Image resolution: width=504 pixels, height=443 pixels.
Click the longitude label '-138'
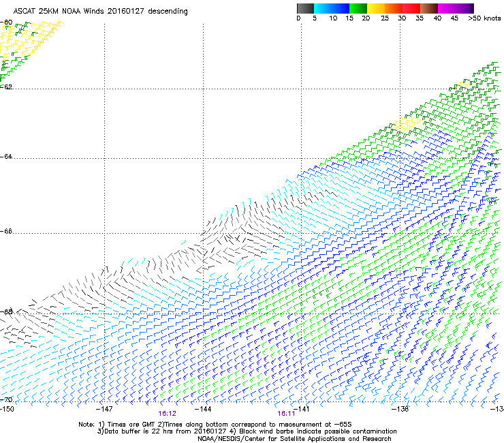point(400,409)
